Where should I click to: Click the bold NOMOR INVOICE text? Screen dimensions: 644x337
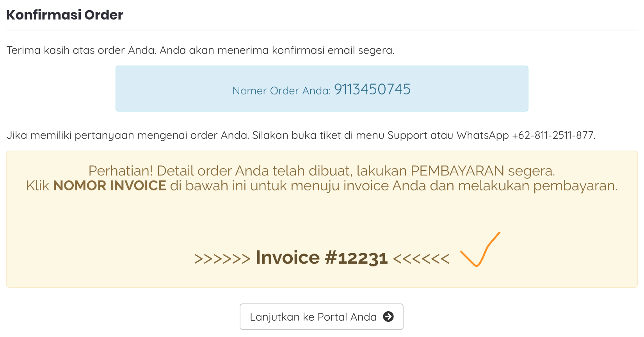(x=110, y=186)
